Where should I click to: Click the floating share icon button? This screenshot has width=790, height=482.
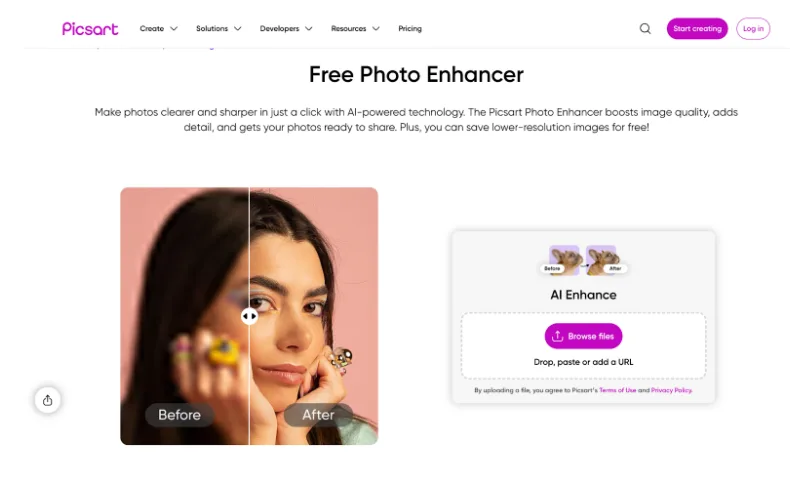pyautogui.click(x=48, y=400)
